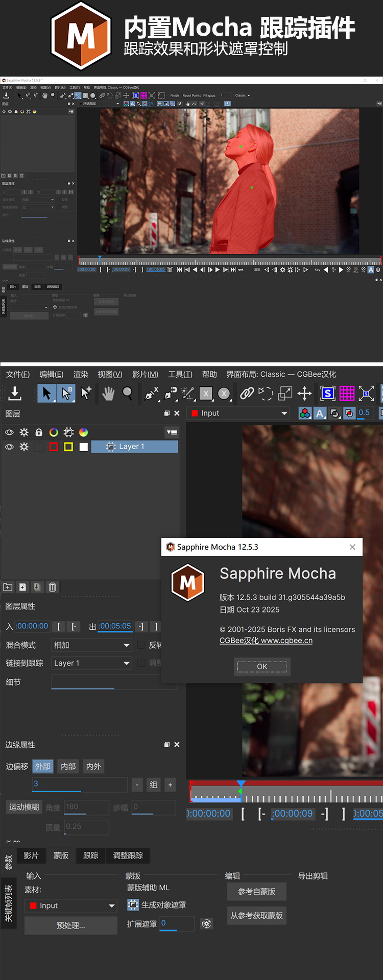The width and height of the screenshot is (383, 980).
Task: Click the trash icon to delete layer
Action: [52, 587]
